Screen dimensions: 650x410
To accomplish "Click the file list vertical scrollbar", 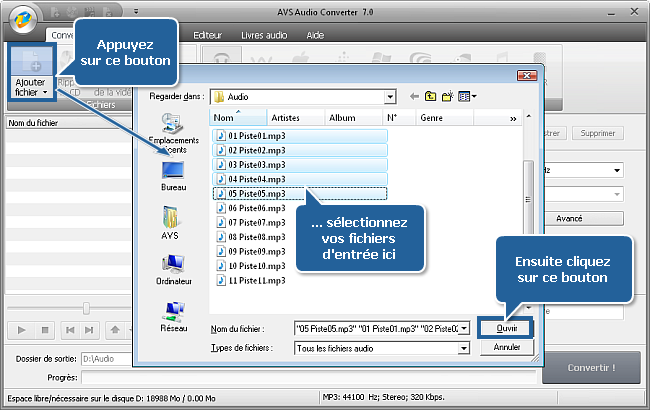I will pos(528,199).
